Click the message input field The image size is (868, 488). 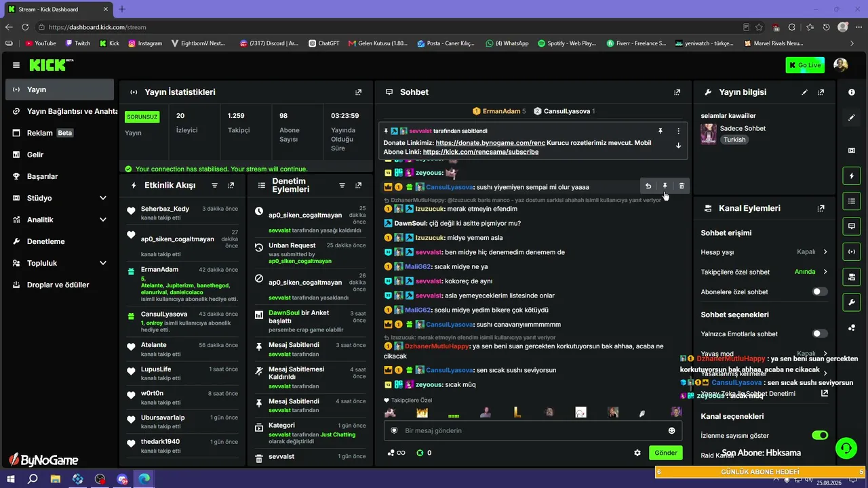tap(533, 430)
